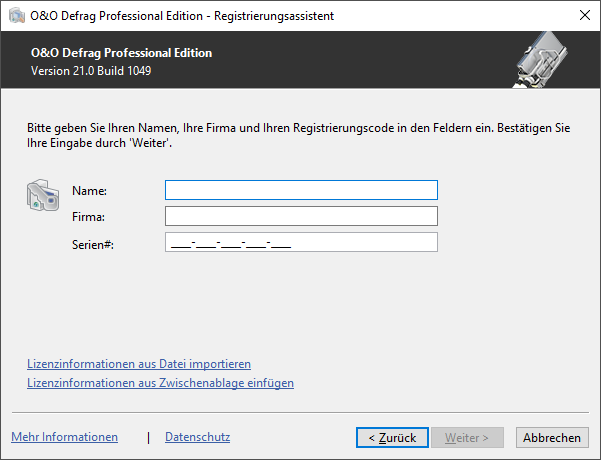Click the 'Name:' label

pyautogui.click(x=89, y=191)
